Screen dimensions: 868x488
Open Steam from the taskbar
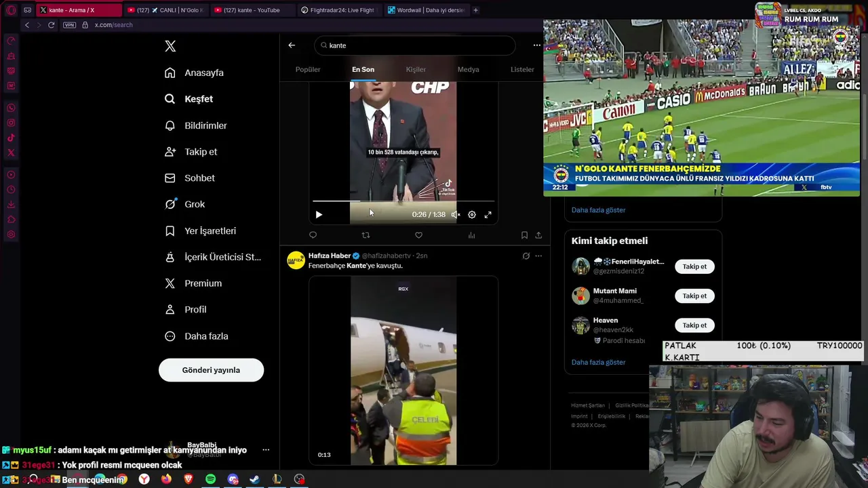(x=254, y=479)
